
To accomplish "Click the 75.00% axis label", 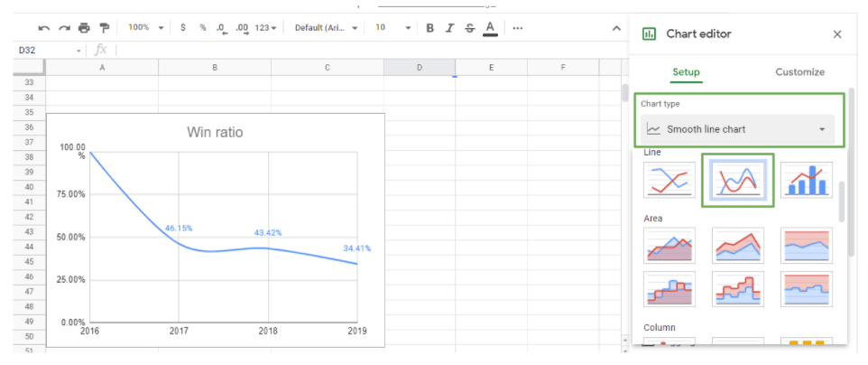I will (x=72, y=194).
